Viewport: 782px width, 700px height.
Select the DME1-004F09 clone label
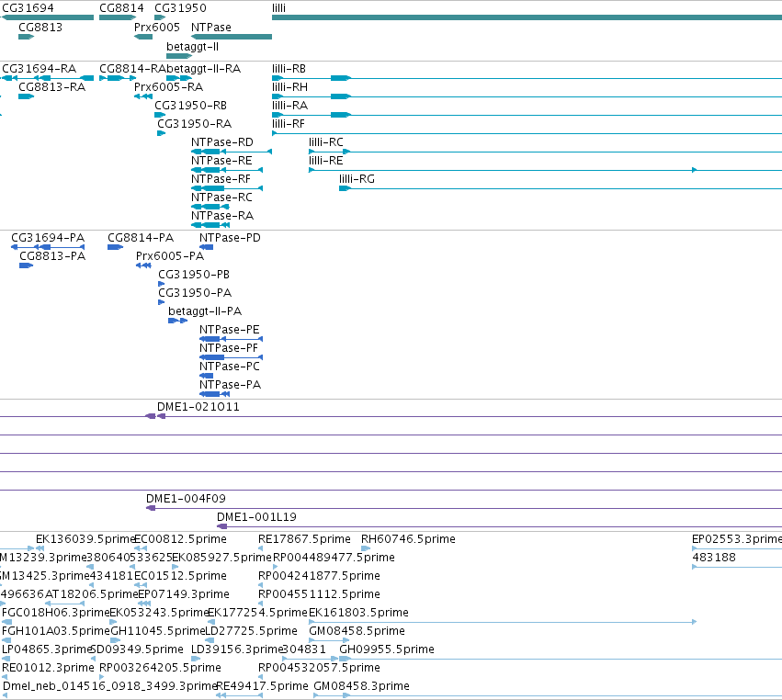click(x=186, y=498)
